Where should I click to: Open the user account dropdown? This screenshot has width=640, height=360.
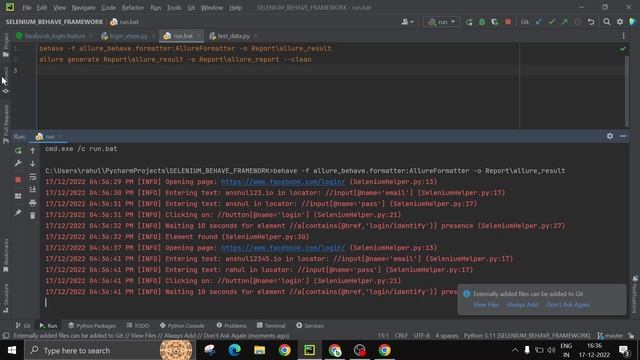pyautogui.click(x=407, y=22)
